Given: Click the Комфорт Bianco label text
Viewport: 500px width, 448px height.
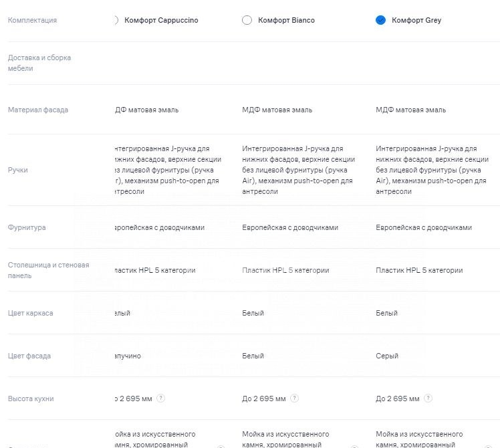Looking at the screenshot, I should [286, 20].
